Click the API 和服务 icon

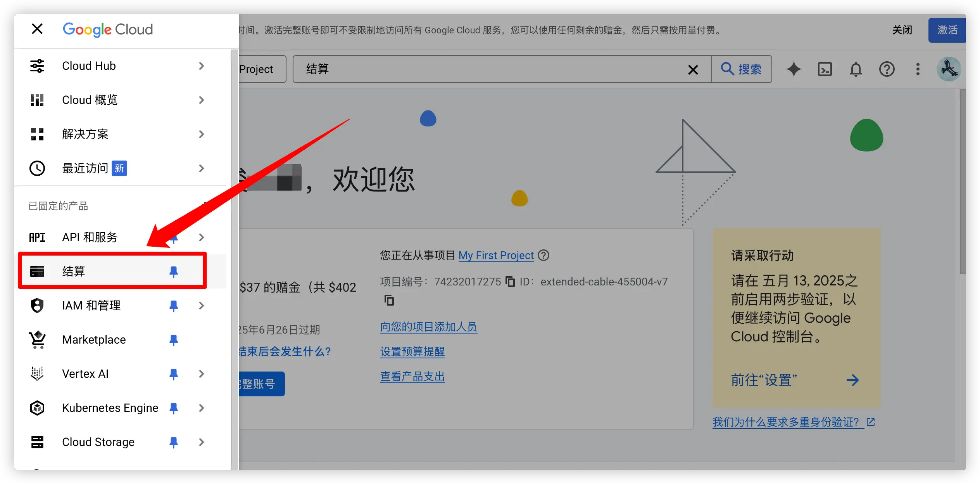point(37,237)
